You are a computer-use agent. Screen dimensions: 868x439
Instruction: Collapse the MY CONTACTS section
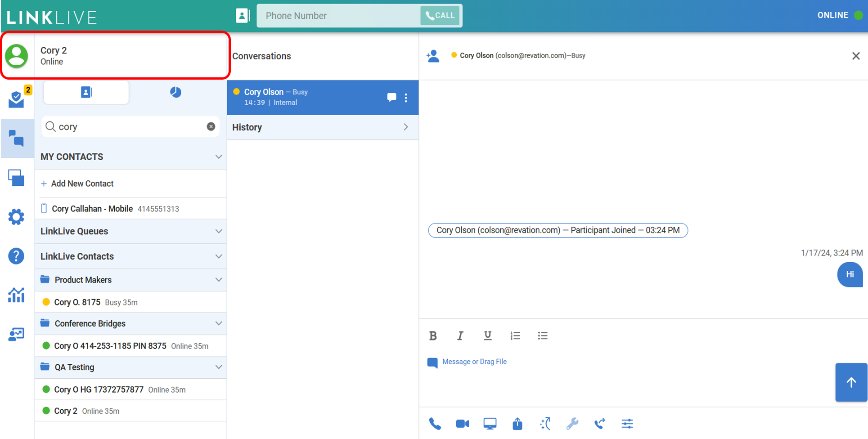coord(219,157)
